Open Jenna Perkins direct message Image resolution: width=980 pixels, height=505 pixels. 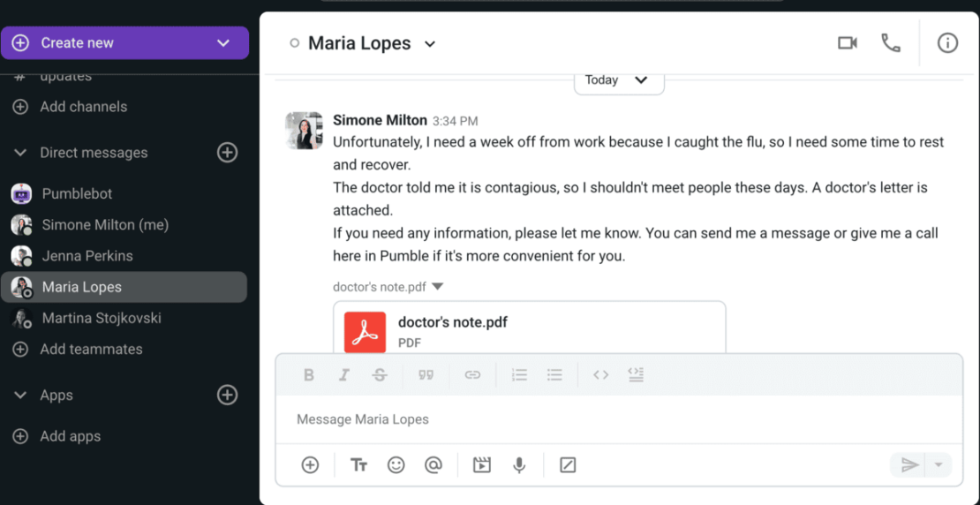[x=87, y=256]
